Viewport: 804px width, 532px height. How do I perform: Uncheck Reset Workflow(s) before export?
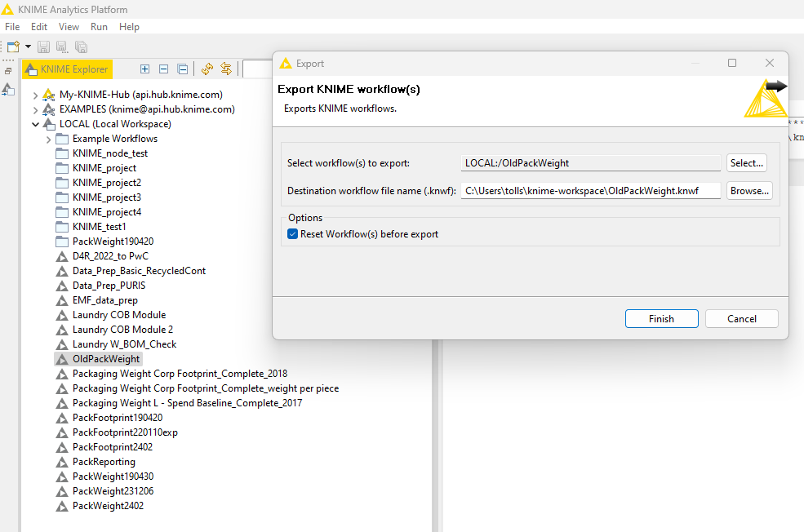point(293,234)
